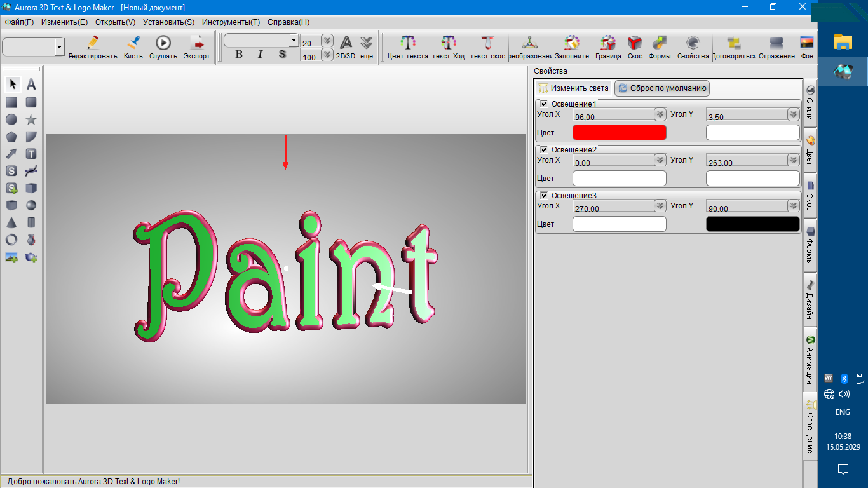Open the Инструменты(T) menu

point(231,22)
